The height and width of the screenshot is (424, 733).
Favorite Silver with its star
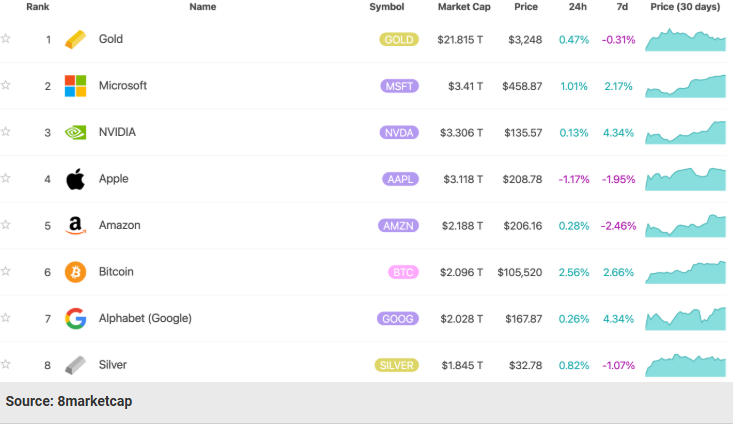(6, 364)
